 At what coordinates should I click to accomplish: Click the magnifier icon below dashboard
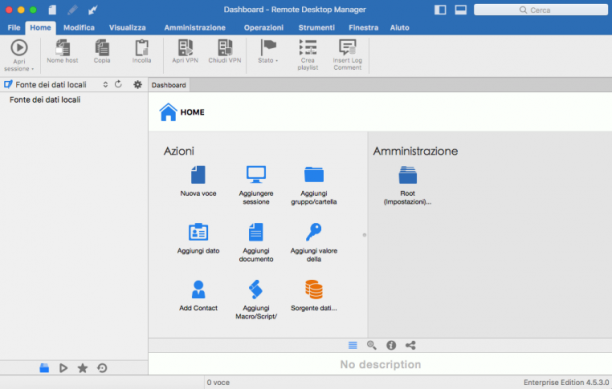pyautogui.click(x=372, y=345)
